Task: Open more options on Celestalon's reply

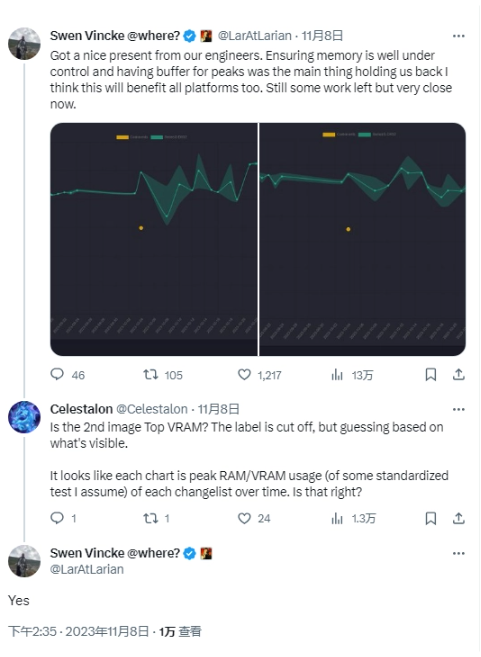Action: coord(459,409)
